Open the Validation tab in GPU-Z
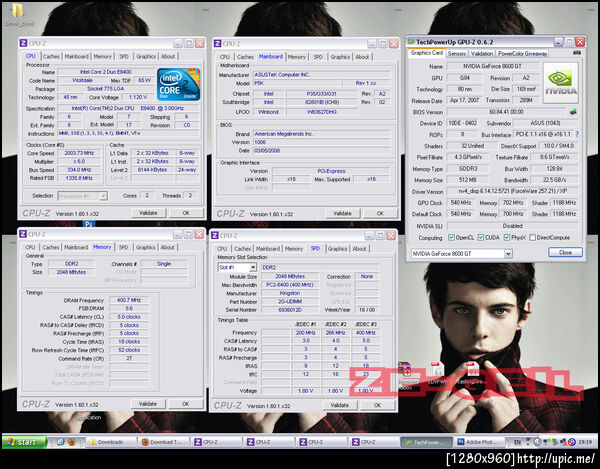Viewport: 600px width, 469px height. (x=482, y=54)
